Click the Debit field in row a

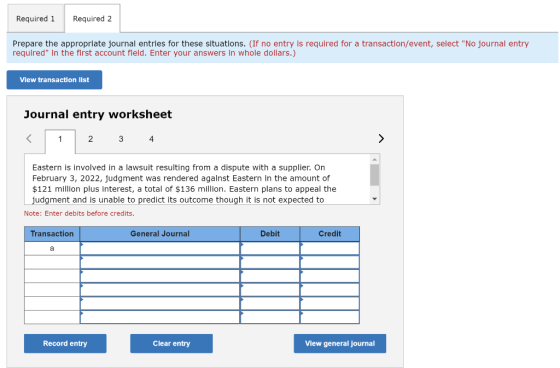pyautogui.click(x=270, y=248)
